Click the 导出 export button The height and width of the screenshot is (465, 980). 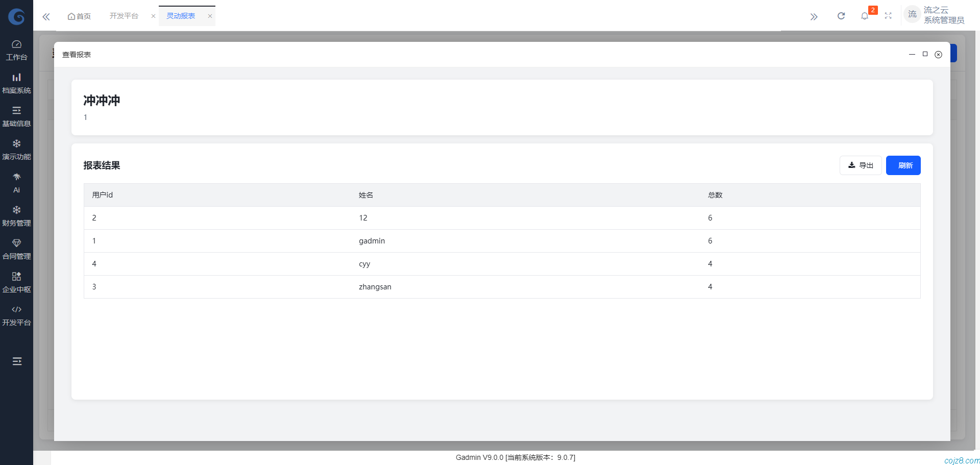pyautogui.click(x=861, y=165)
